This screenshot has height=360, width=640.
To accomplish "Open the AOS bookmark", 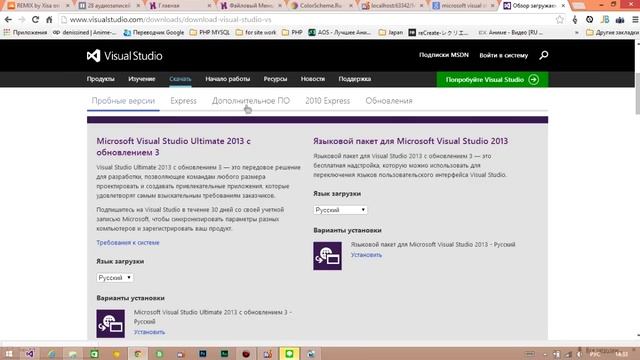I will tap(340, 32).
